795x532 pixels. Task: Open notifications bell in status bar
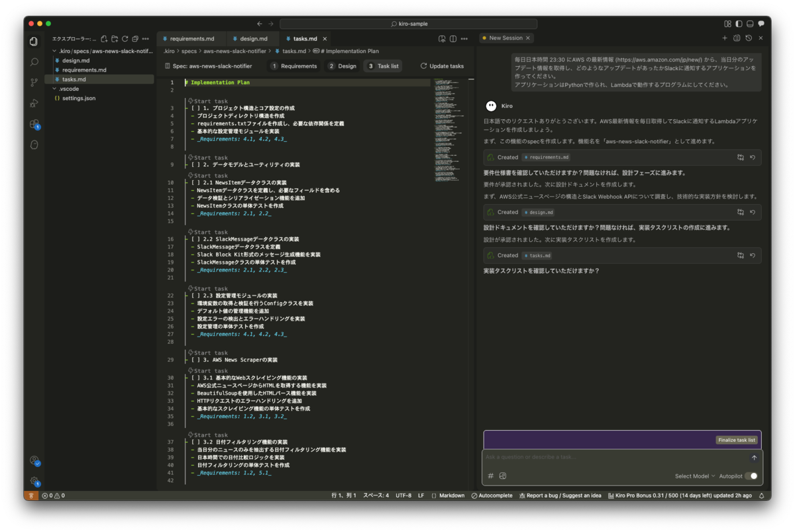761,495
